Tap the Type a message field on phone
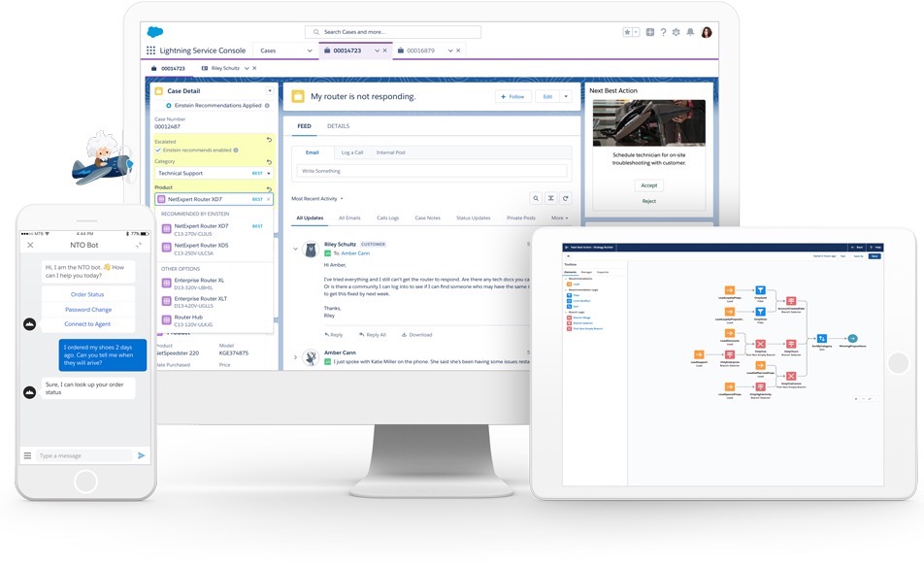Viewport: 924px width, 569px height. [85, 455]
